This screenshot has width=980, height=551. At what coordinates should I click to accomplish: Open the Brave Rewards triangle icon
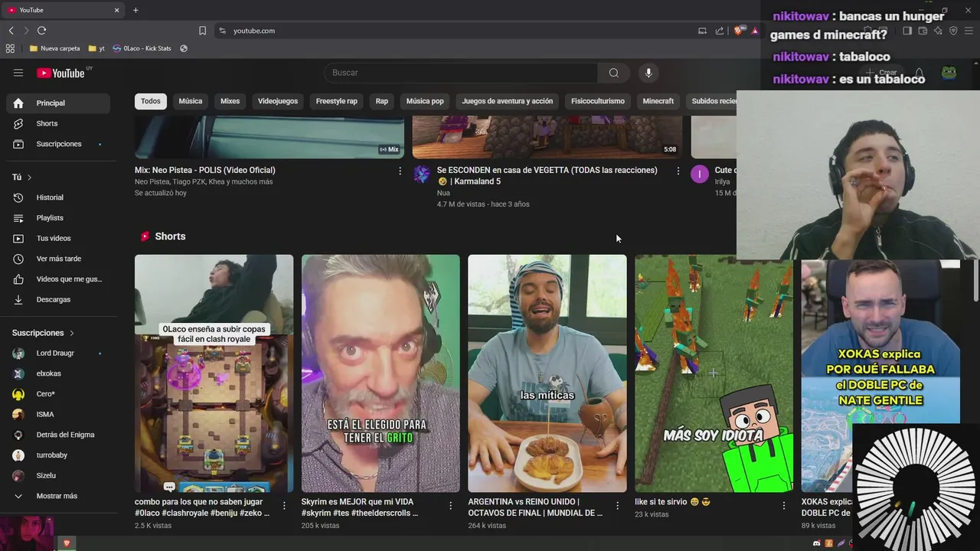click(755, 31)
